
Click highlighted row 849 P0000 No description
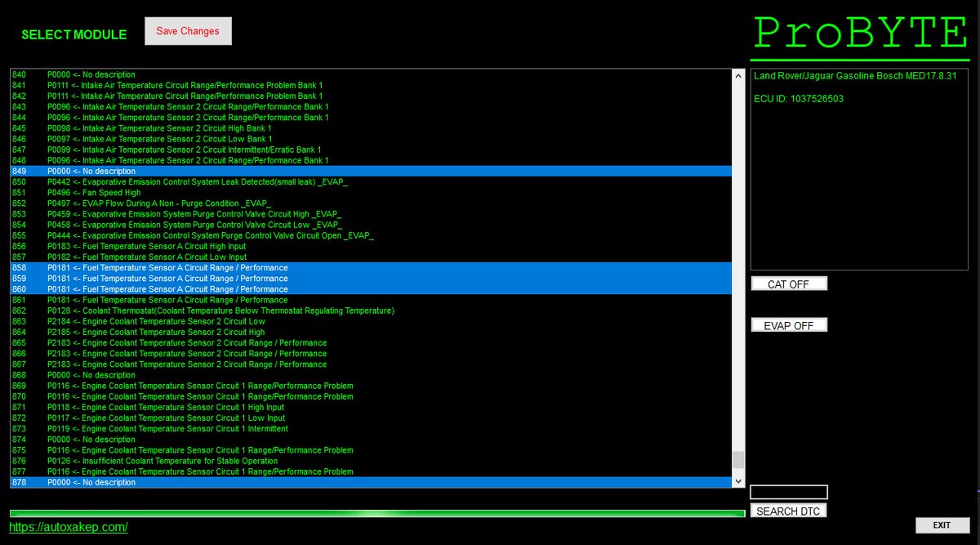point(371,171)
